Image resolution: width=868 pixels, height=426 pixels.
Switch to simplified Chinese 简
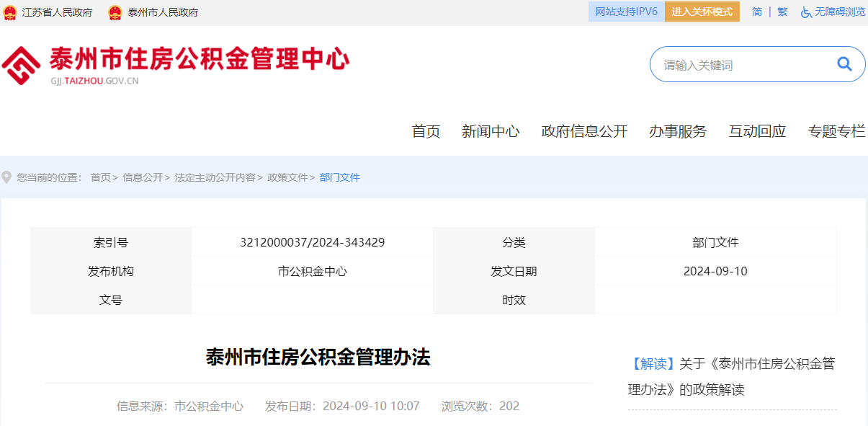point(757,12)
